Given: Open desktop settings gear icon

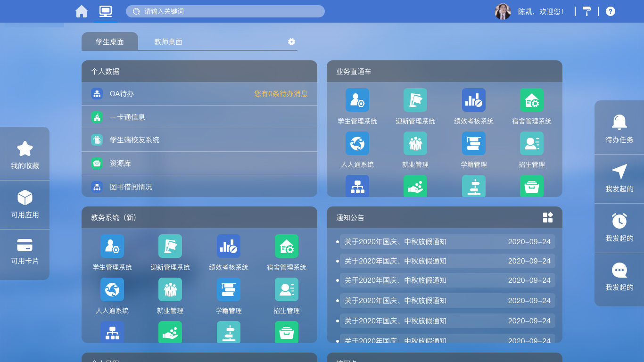Looking at the screenshot, I should 291,41.
